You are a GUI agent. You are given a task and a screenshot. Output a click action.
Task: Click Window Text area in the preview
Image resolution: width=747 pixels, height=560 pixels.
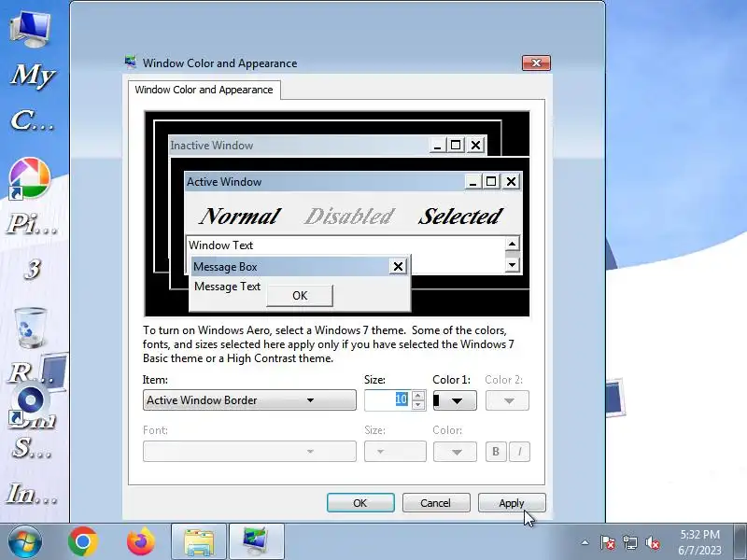220,245
